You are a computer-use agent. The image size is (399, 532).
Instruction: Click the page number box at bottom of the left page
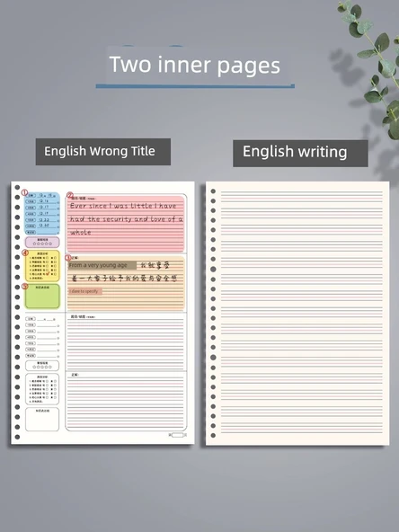(177, 435)
